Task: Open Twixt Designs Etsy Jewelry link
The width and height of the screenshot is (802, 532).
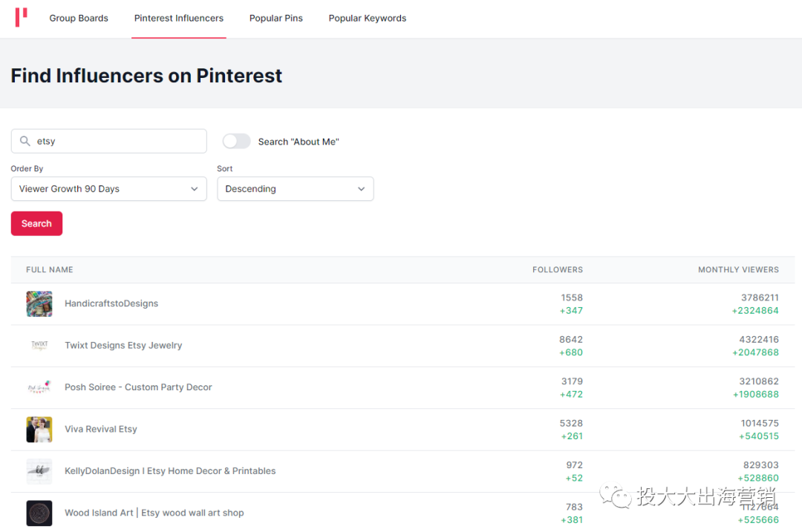Action: click(x=123, y=345)
